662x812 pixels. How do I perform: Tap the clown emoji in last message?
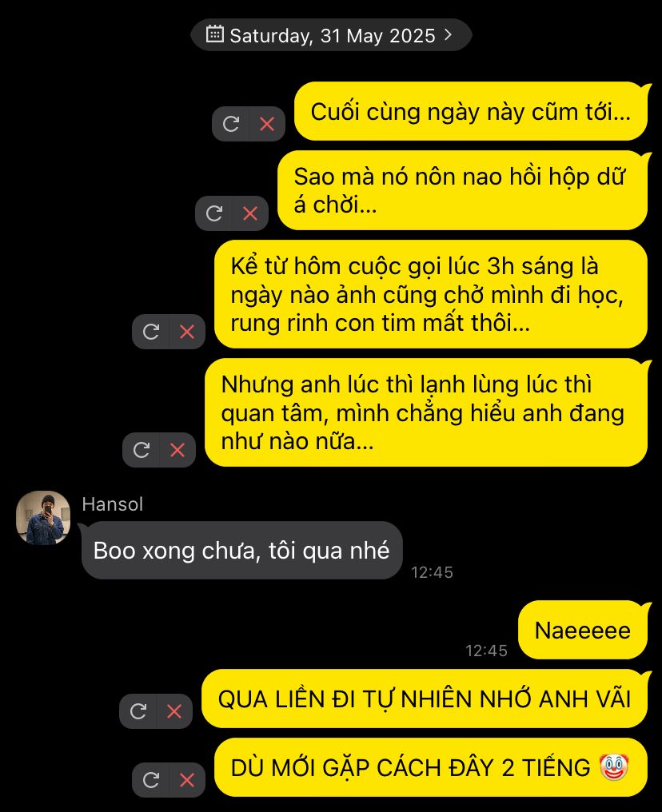coord(614,767)
